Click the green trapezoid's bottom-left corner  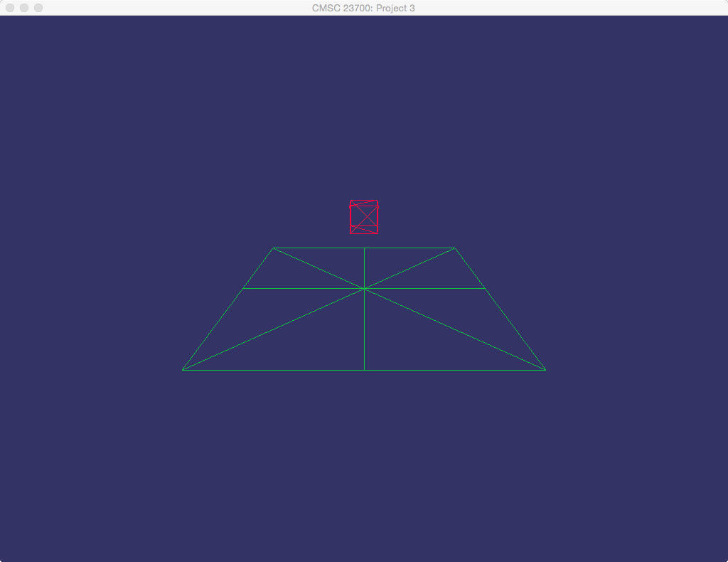pyautogui.click(x=183, y=370)
